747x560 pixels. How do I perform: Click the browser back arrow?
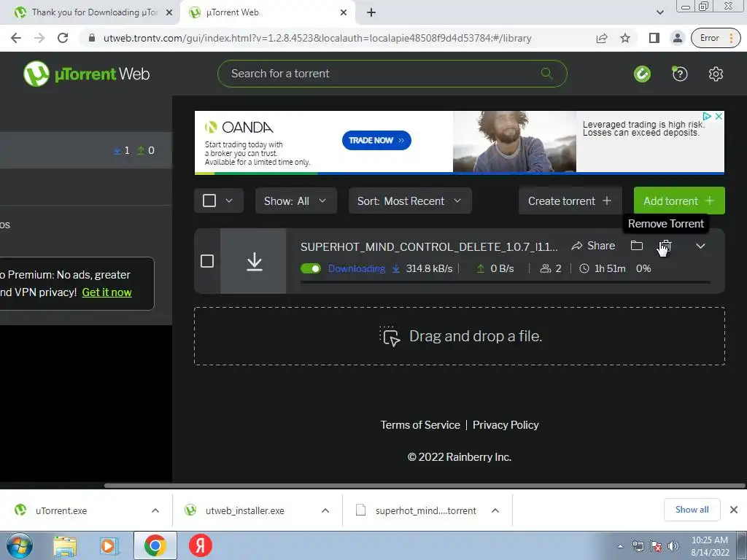pos(16,38)
